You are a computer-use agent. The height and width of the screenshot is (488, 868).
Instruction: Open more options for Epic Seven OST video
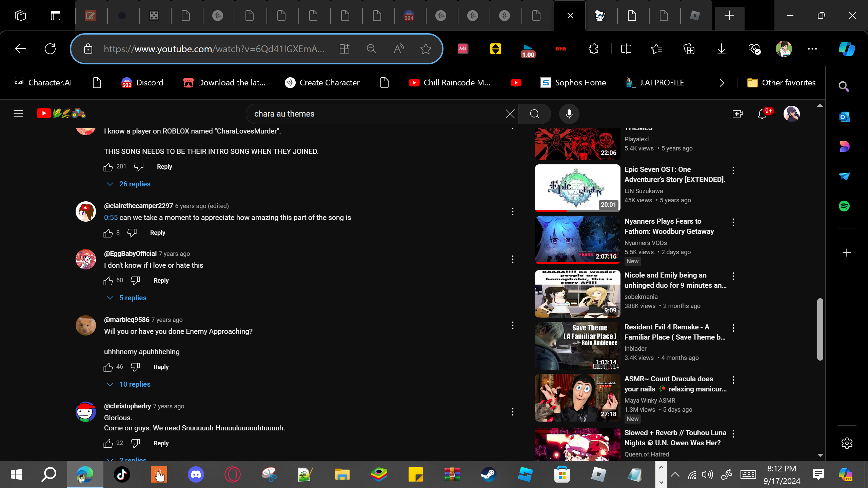(x=733, y=170)
